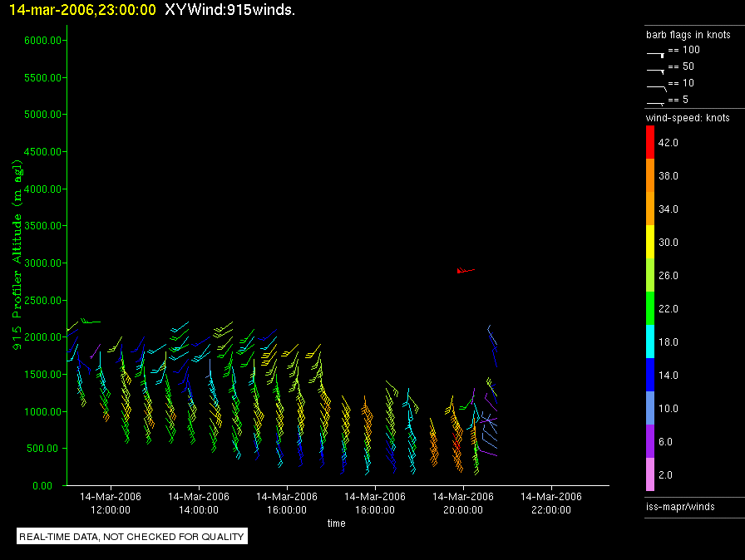Click the pink 2.0 knots color swatch
The width and height of the screenshot is (745, 560).
click(x=649, y=475)
